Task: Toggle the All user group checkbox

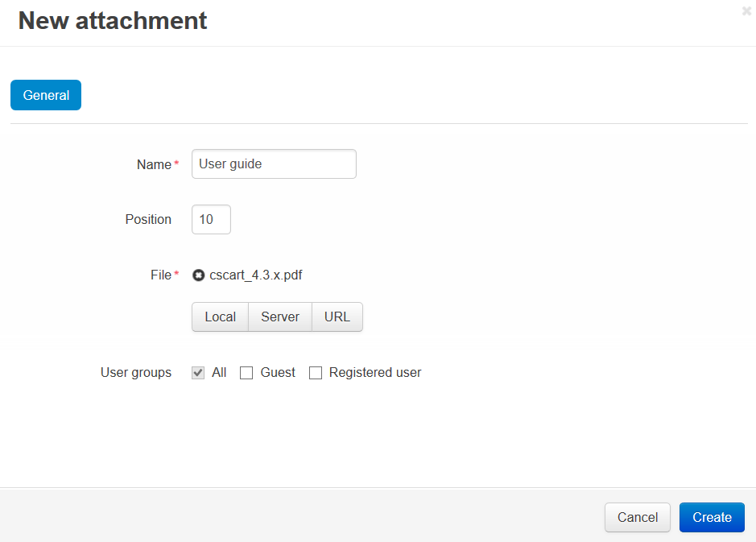Action: tap(198, 373)
